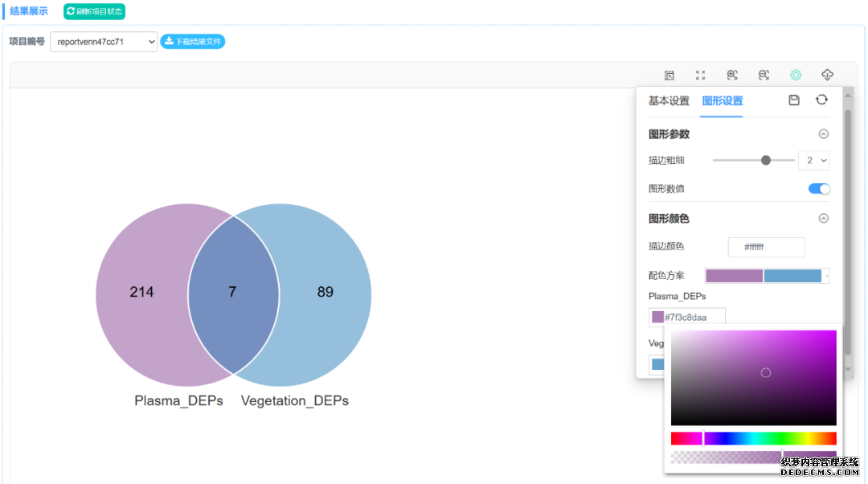The width and height of the screenshot is (868, 484).
Task: Click the rainbow hue slider bar
Action: point(753,438)
